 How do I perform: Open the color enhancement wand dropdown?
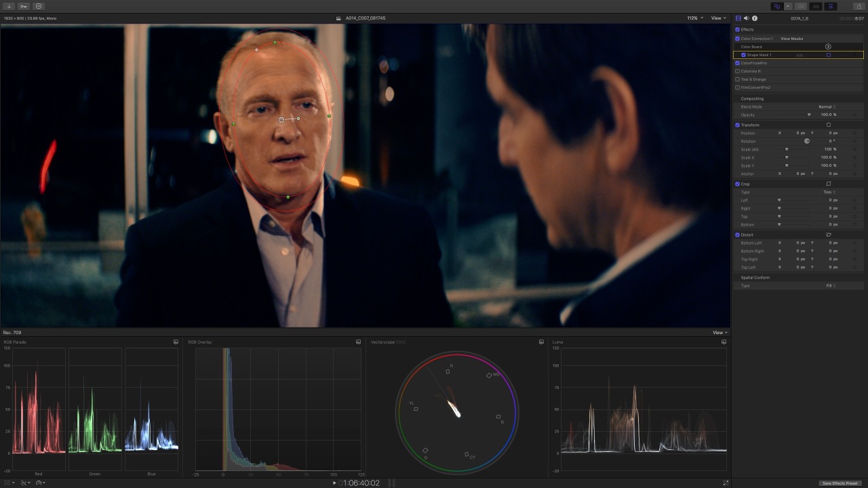(x=25, y=483)
